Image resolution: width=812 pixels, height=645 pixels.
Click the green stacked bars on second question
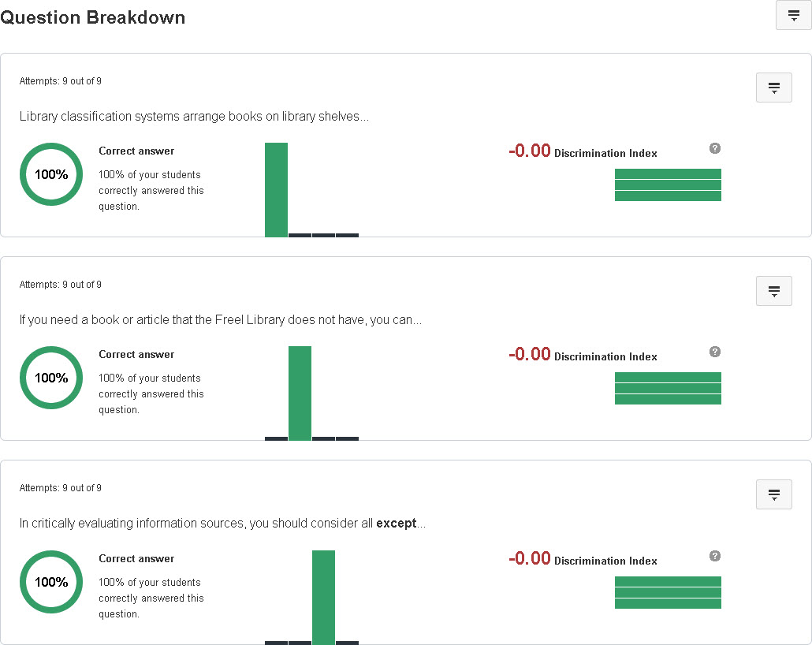[x=668, y=388]
